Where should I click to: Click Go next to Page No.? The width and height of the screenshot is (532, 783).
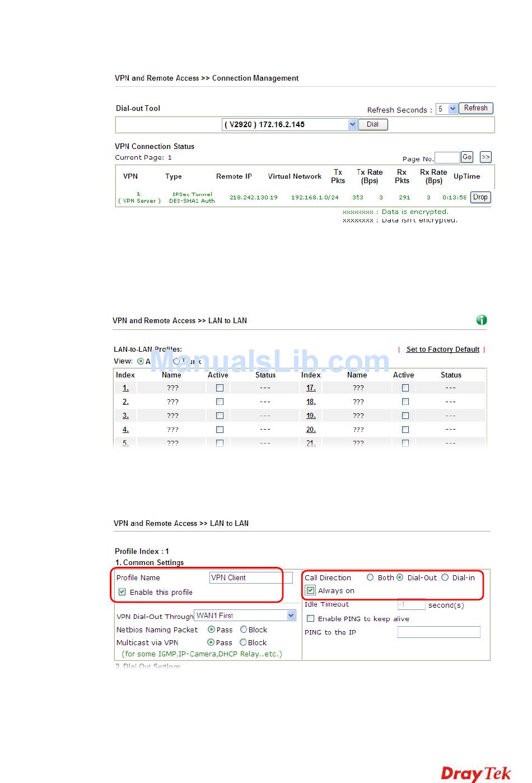[x=467, y=157]
